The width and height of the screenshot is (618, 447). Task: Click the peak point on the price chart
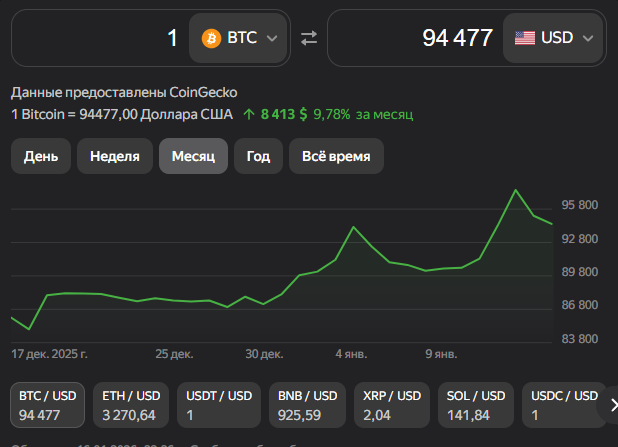[516, 190]
